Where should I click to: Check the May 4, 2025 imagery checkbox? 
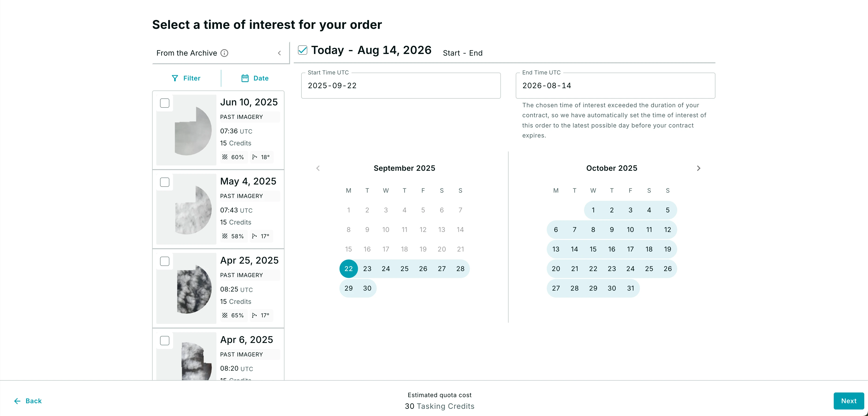(x=165, y=182)
